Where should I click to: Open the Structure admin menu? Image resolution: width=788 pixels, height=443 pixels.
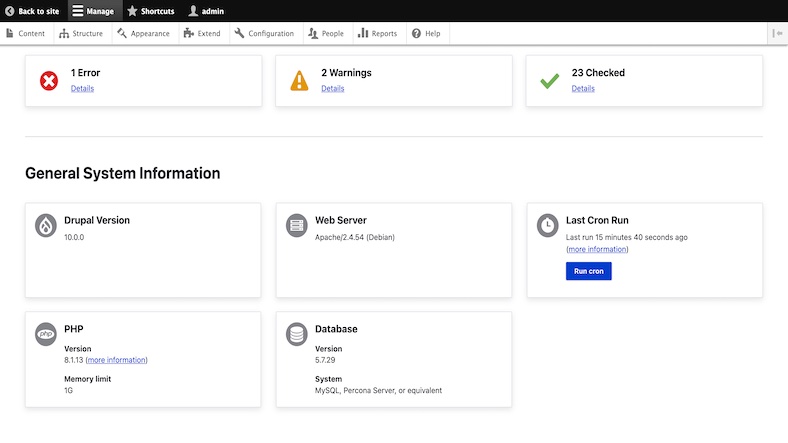pyautogui.click(x=81, y=33)
